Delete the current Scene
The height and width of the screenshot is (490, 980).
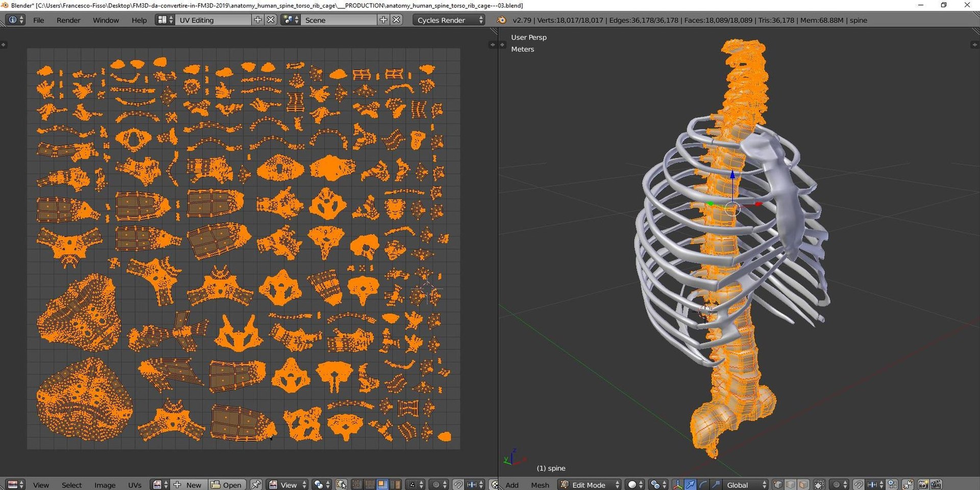(x=397, y=20)
